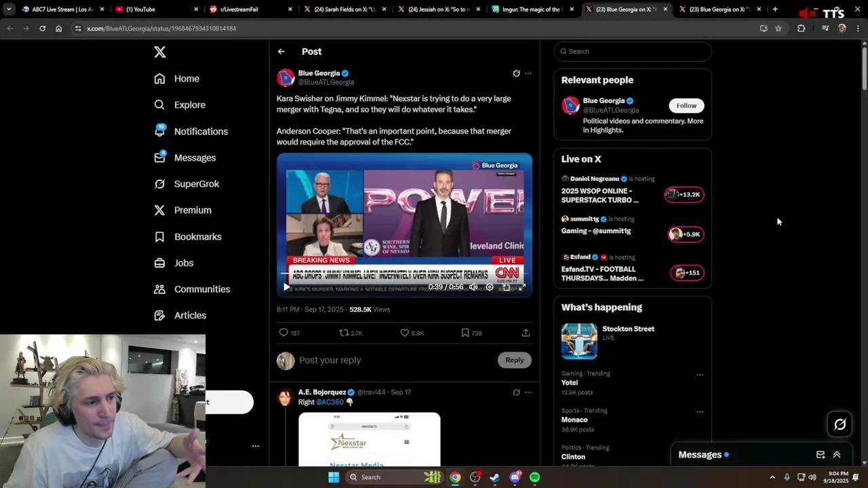
Task: Play the video in the post
Action: point(287,287)
